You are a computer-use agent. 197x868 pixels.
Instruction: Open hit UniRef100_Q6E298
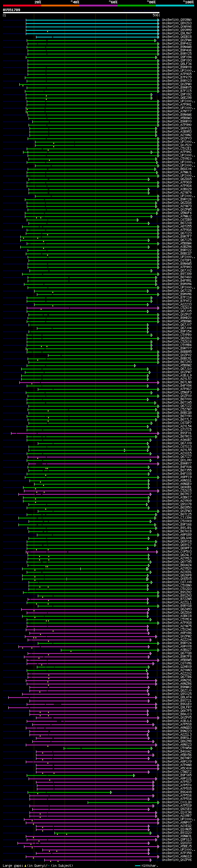pos(176,98)
